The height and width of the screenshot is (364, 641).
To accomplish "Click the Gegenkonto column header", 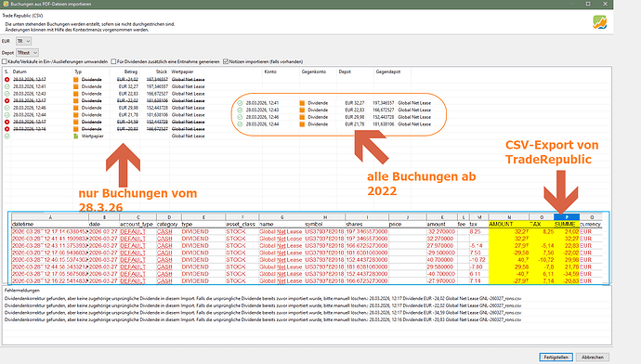I will point(314,71).
